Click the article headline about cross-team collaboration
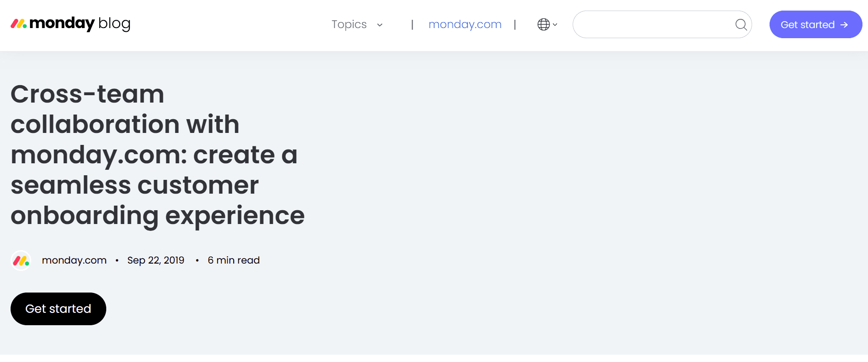Viewport: 868px width, 362px height. point(157,155)
